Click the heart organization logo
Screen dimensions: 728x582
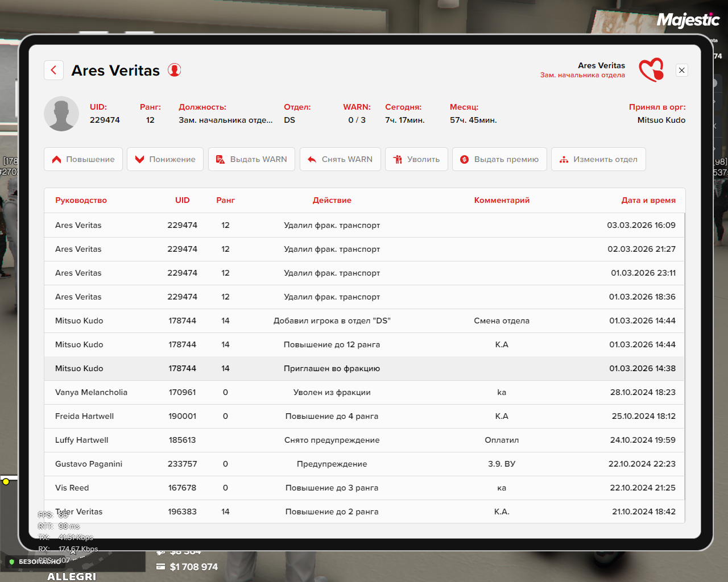click(651, 70)
